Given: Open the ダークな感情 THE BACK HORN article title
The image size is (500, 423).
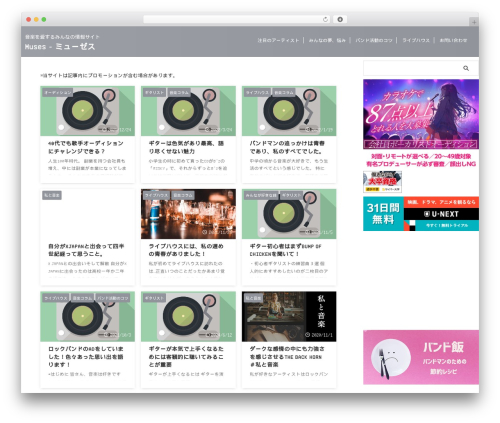Looking at the screenshot, I should (x=287, y=357).
